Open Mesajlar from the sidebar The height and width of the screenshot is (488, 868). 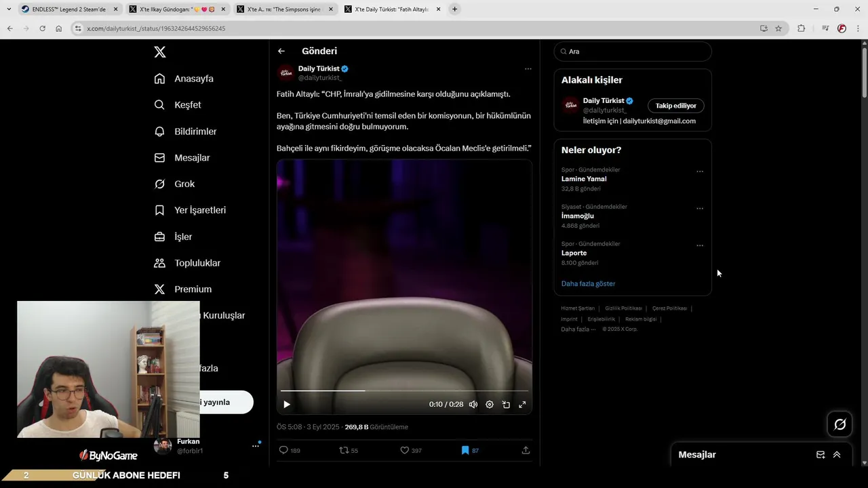click(x=182, y=158)
